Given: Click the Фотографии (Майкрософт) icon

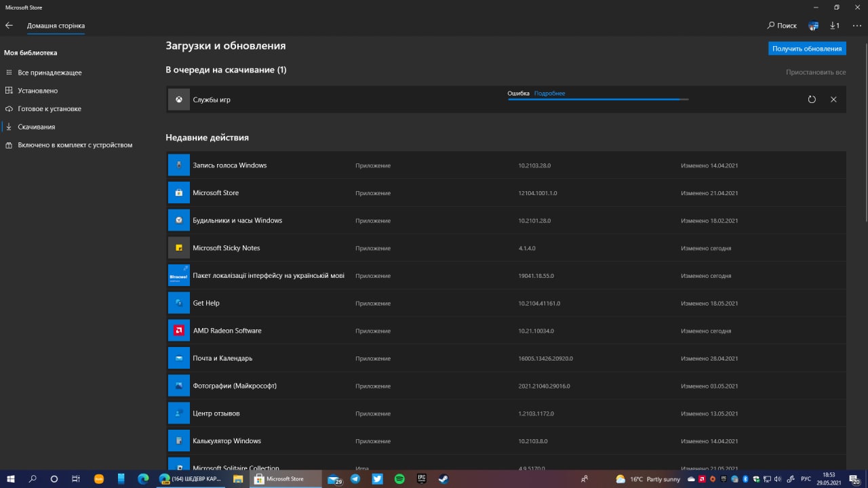Looking at the screenshot, I should (x=178, y=386).
